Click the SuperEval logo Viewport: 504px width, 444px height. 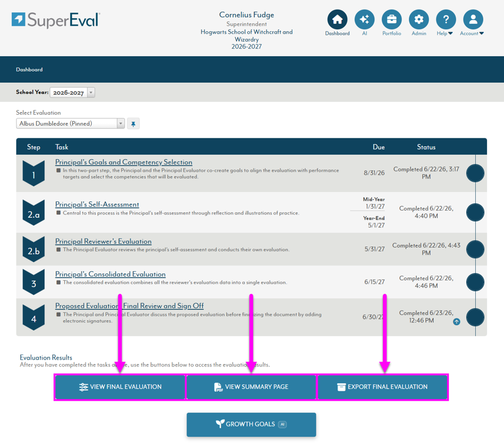click(56, 20)
